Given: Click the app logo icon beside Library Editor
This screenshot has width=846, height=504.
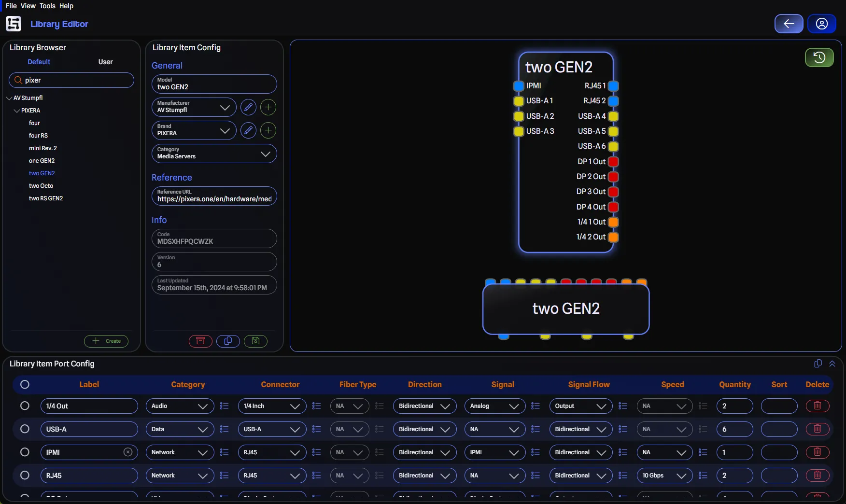Looking at the screenshot, I should [x=14, y=24].
